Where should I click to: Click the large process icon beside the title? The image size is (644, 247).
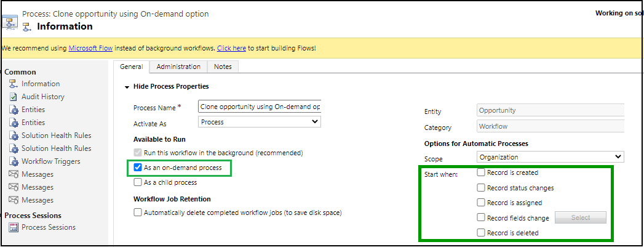tap(9, 22)
